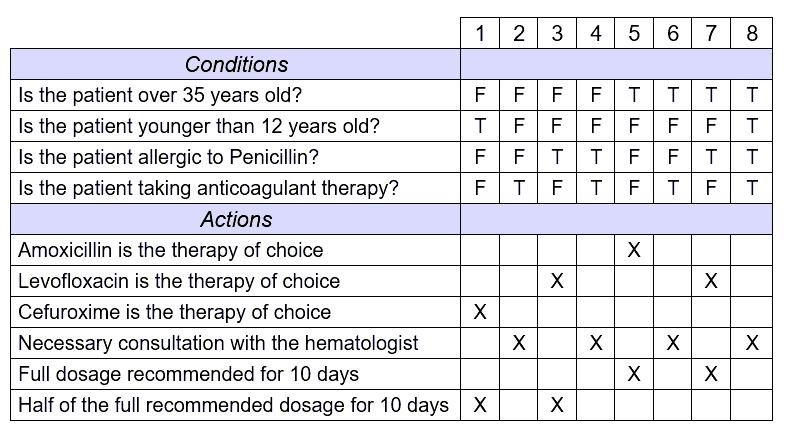Click 'Is the patient taking anticoagulant therapy?' label
Screen dimensions: 794x439
point(208,188)
